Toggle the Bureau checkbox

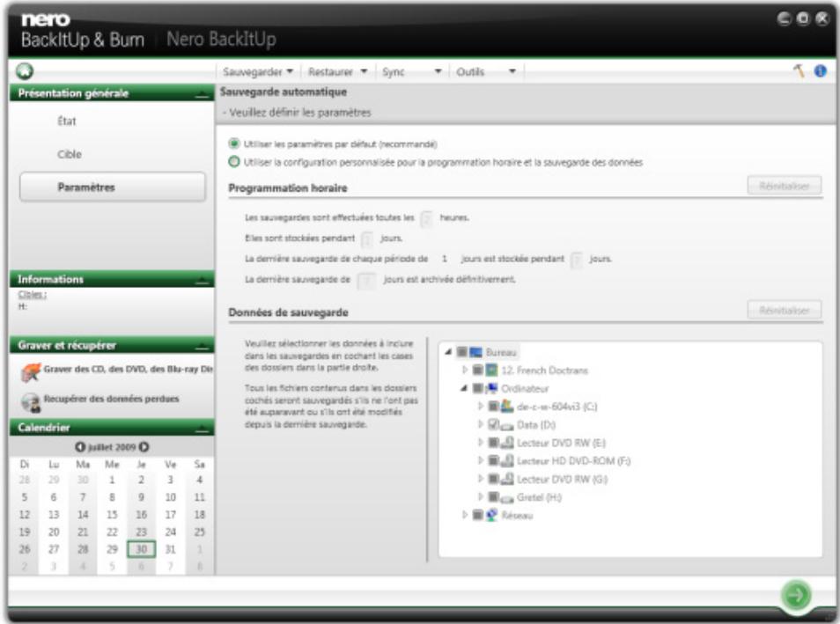tap(461, 352)
